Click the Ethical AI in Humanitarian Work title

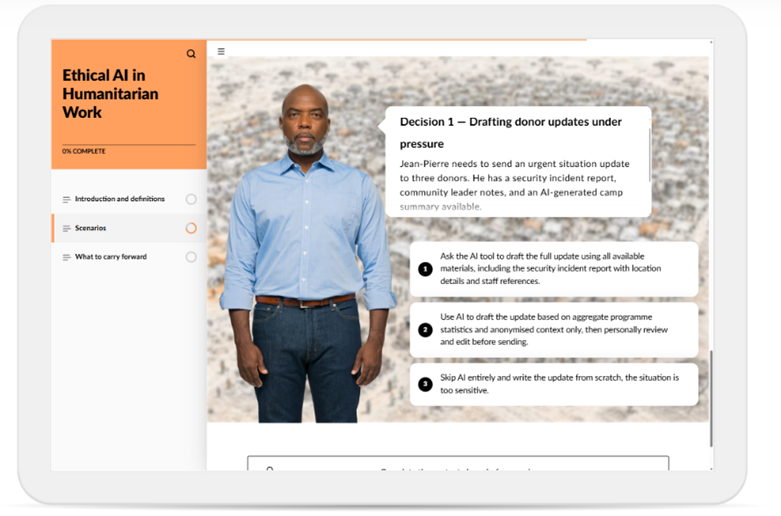pyautogui.click(x=110, y=94)
